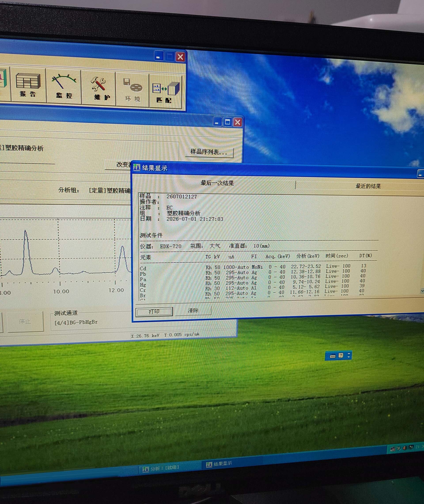The height and width of the screenshot is (504, 424).
Task: Click the tray icon left of the speaker
Action: (399, 448)
